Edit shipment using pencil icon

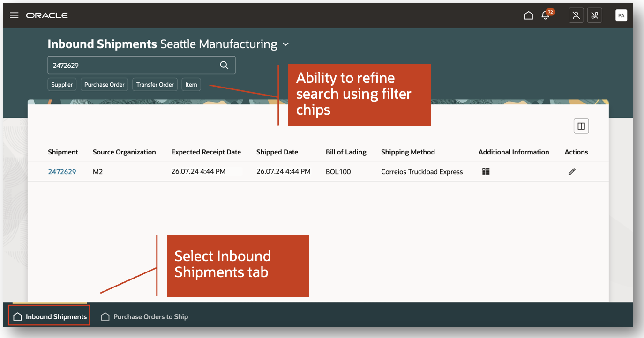coord(572,172)
